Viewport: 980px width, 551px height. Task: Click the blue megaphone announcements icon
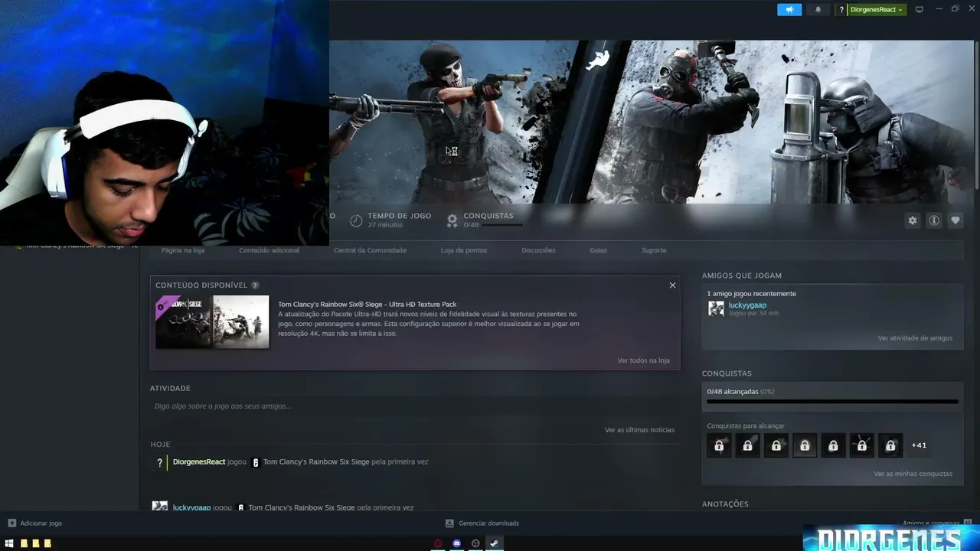(789, 10)
